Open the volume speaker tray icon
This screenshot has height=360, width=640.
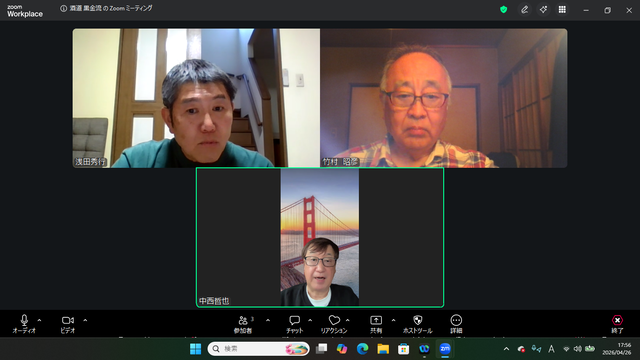click(578, 349)
